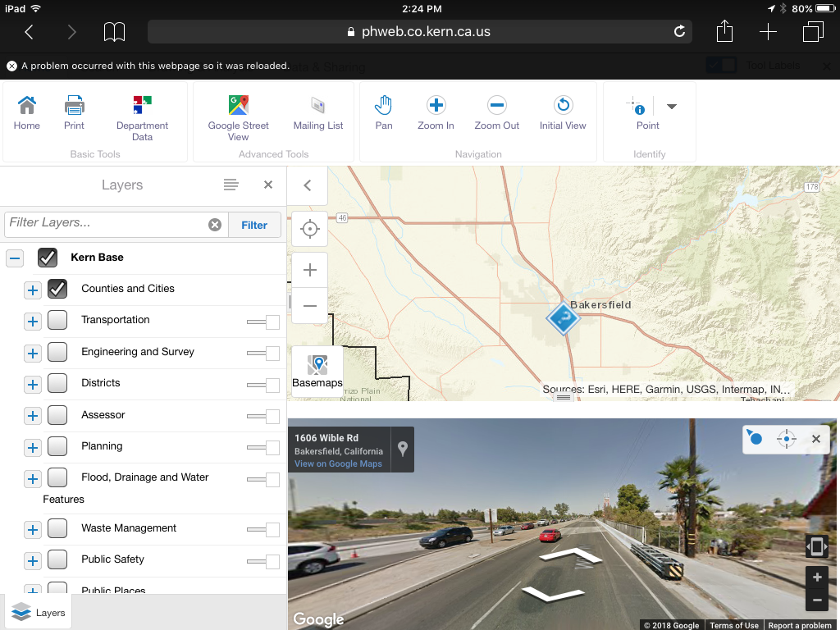Locate my position on map
Viewport: 840px width, 630px height.
click(x=309, y=229)
